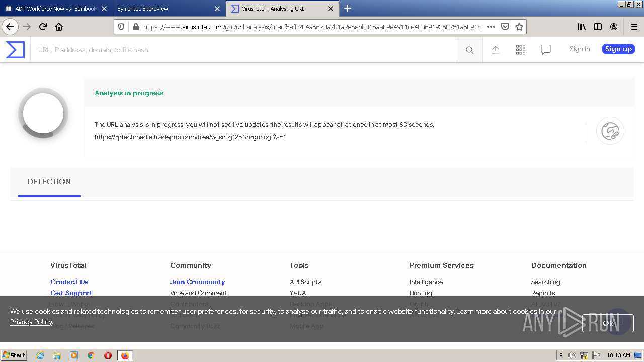
Task: Click the Analysis in progress text
Action: pos(129,93)
